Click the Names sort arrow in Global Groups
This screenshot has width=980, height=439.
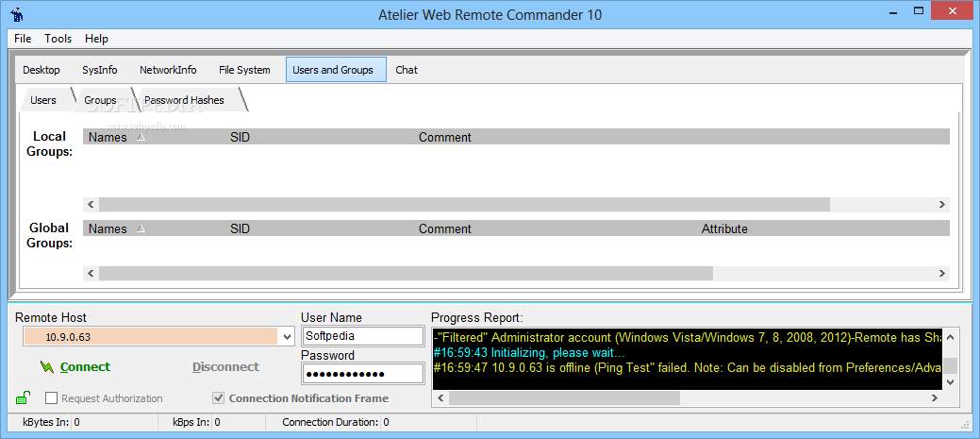(141, 228)
